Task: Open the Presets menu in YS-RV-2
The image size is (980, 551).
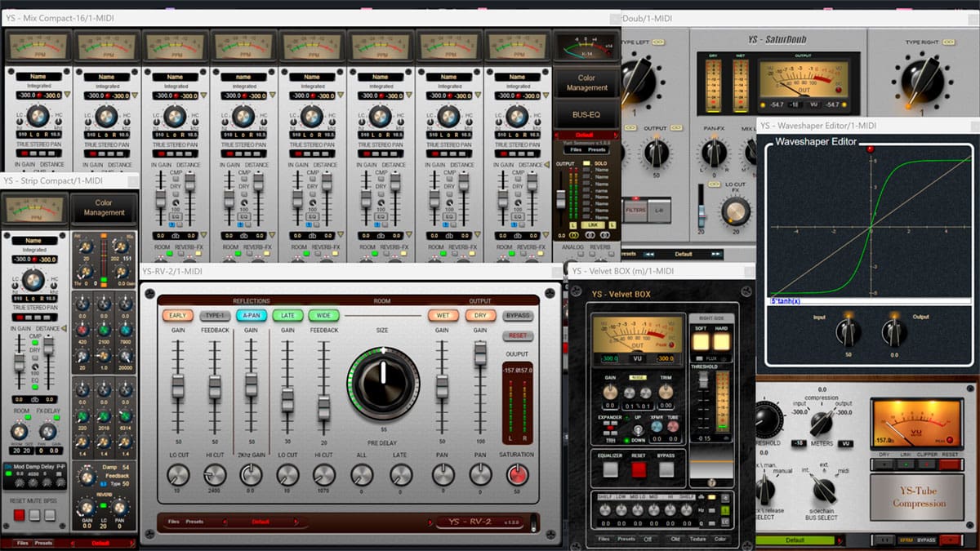Action: click(194, 521)
